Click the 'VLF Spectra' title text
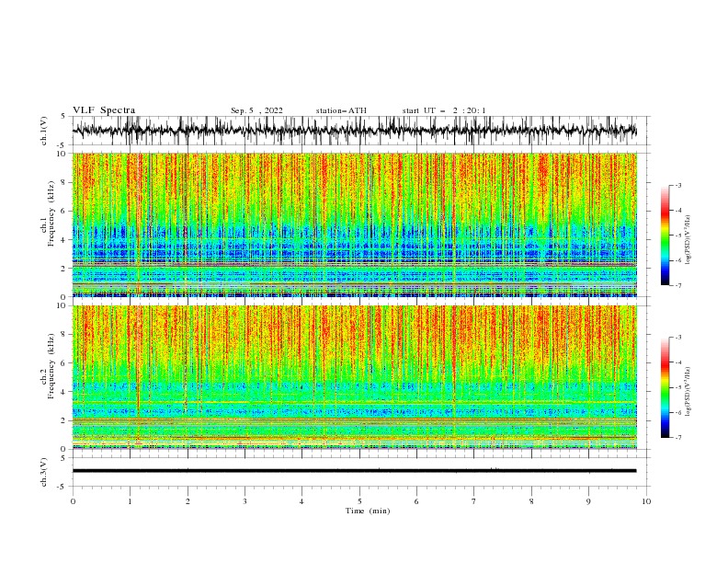This screenshot has height=563, width=728. (x=104, y=110)
